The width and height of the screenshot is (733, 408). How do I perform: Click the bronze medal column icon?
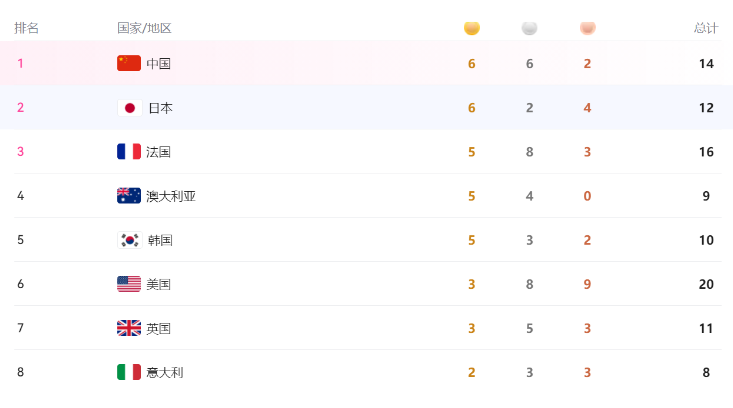click(x=588, y=28)
